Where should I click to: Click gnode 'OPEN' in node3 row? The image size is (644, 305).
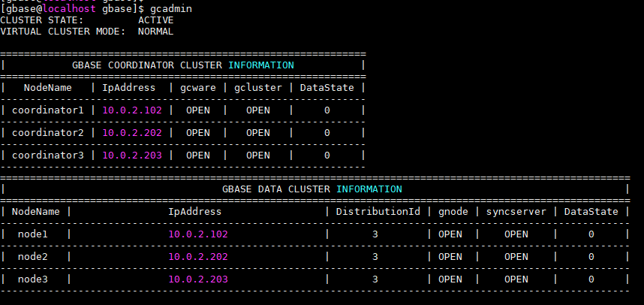pos(450,279)
